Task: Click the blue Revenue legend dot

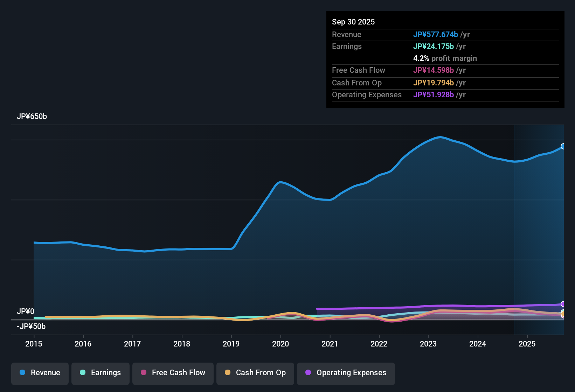Action: [x=22, y=373]
